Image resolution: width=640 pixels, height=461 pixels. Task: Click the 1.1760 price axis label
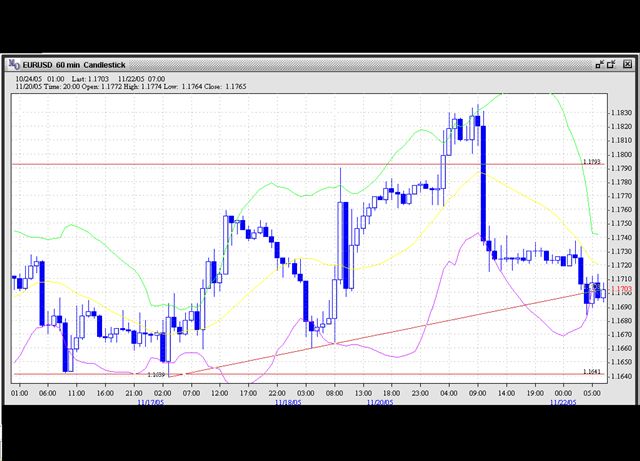coord(620,210)
